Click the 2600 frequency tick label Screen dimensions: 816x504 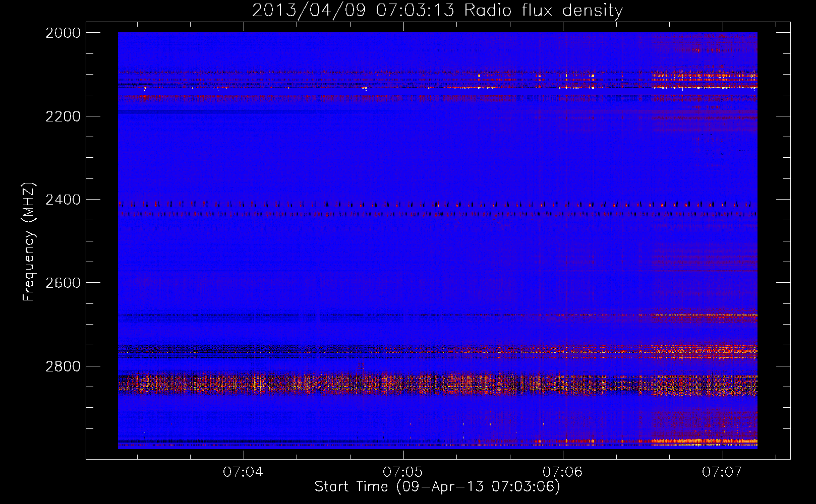coord(63,283)
